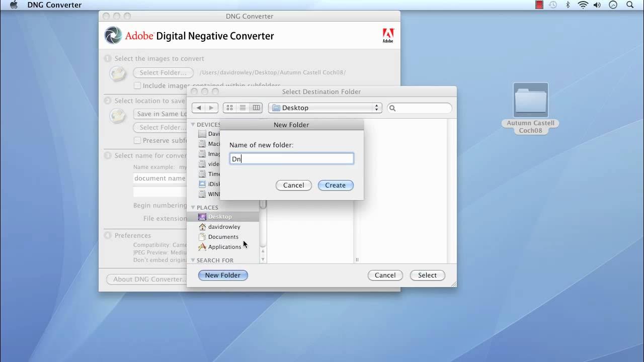Collapse the SEARCH FOR sidebar section
Viewport: 644px width, 362px height.
click(x=193, y=260)
